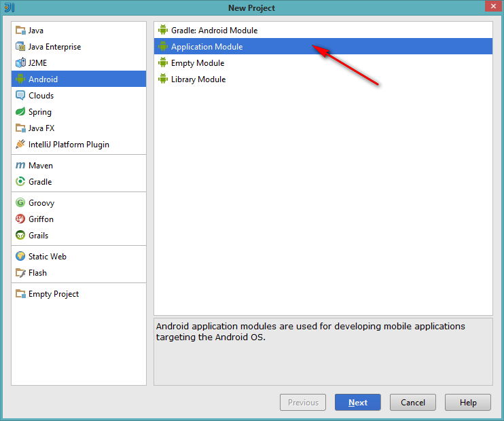Pick the Empty Module text
Viewport: 504px width, 421px height.
198,63
